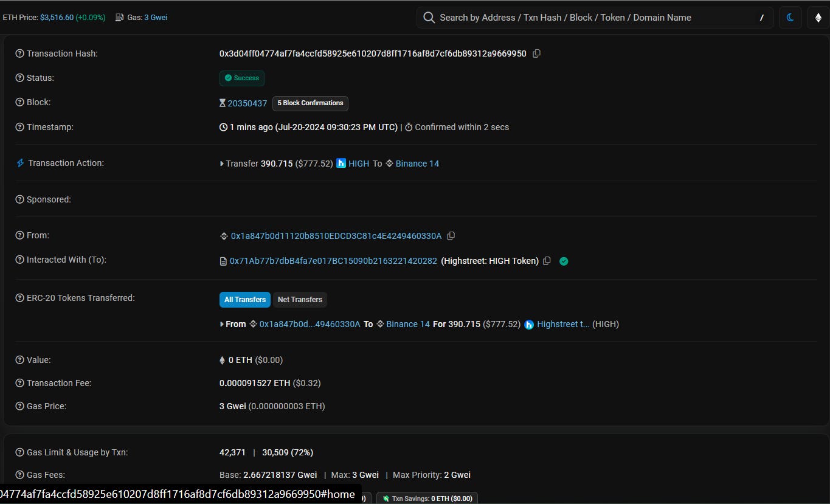Click the Success status badge
This screenshot has height=504, width=830.
242,78
